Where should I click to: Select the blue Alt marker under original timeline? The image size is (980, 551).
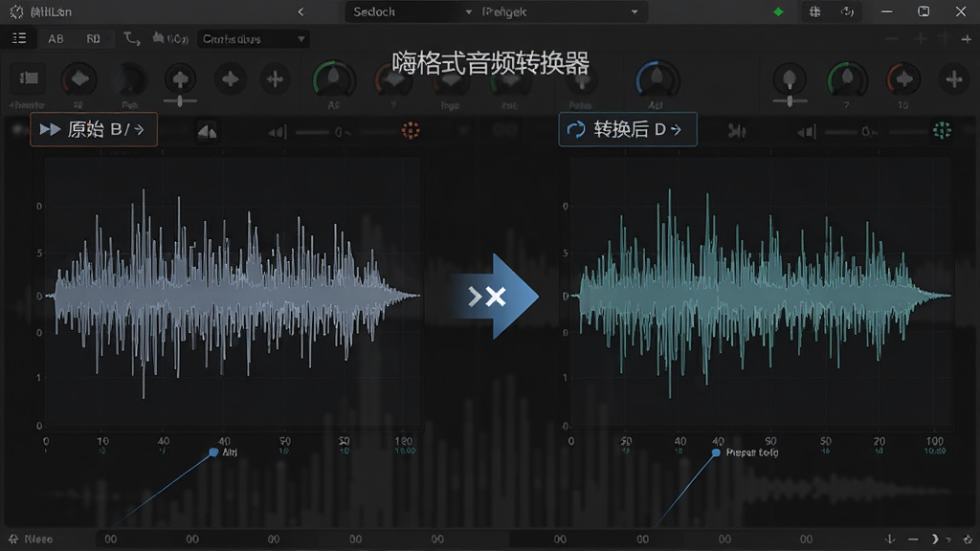213,452
